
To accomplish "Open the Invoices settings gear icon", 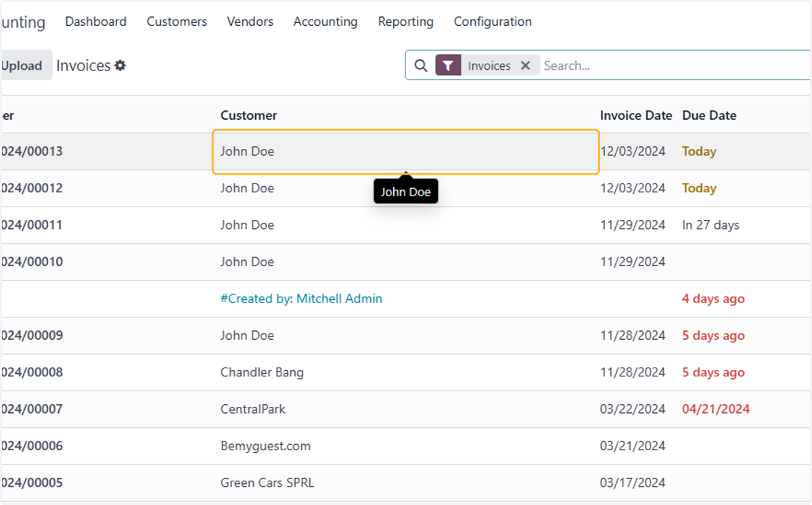I will 120,66.
